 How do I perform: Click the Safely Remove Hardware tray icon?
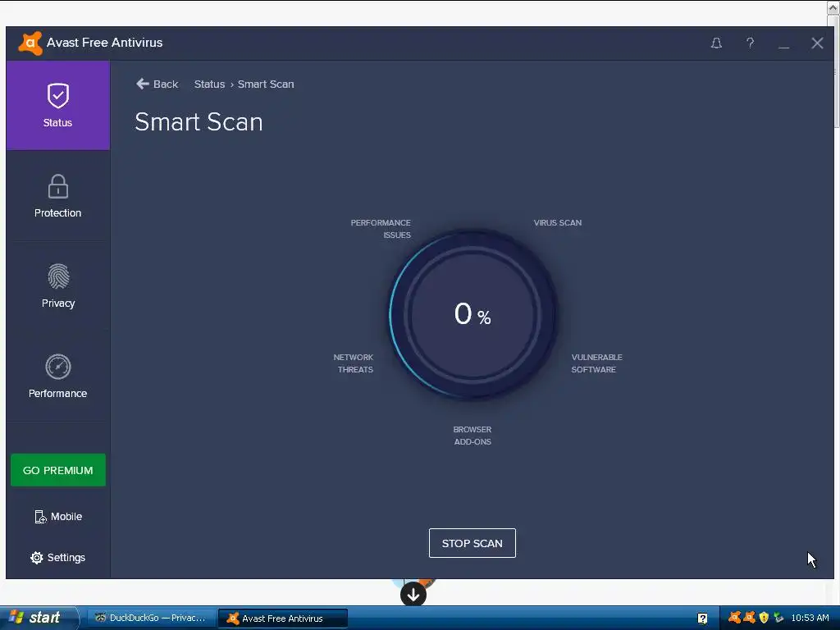[778, 618]
